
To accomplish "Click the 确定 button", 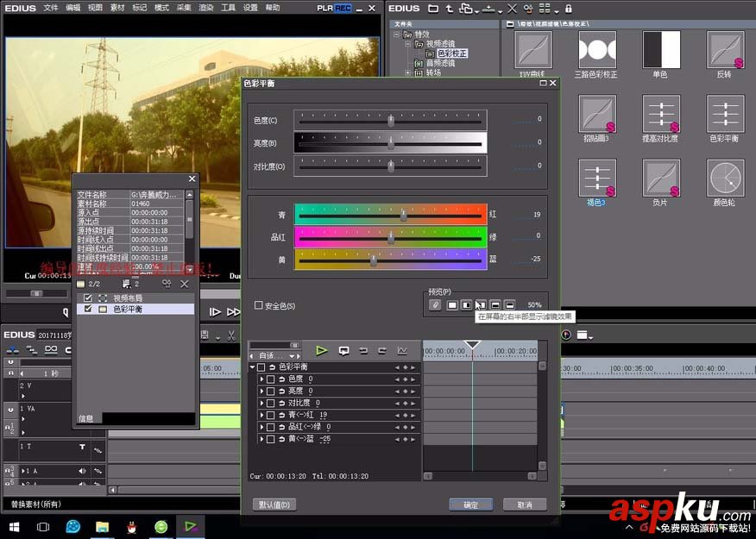I will tap(471, 505).
